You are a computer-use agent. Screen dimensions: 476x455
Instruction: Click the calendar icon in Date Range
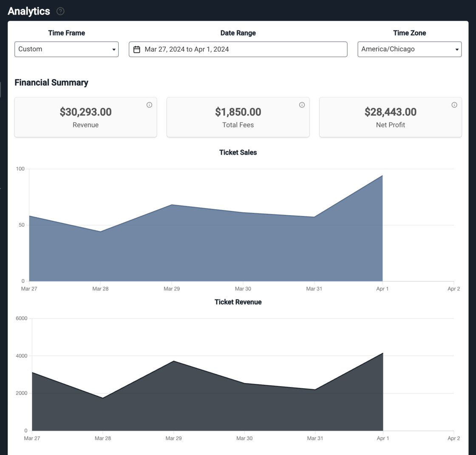click(137, 49)
